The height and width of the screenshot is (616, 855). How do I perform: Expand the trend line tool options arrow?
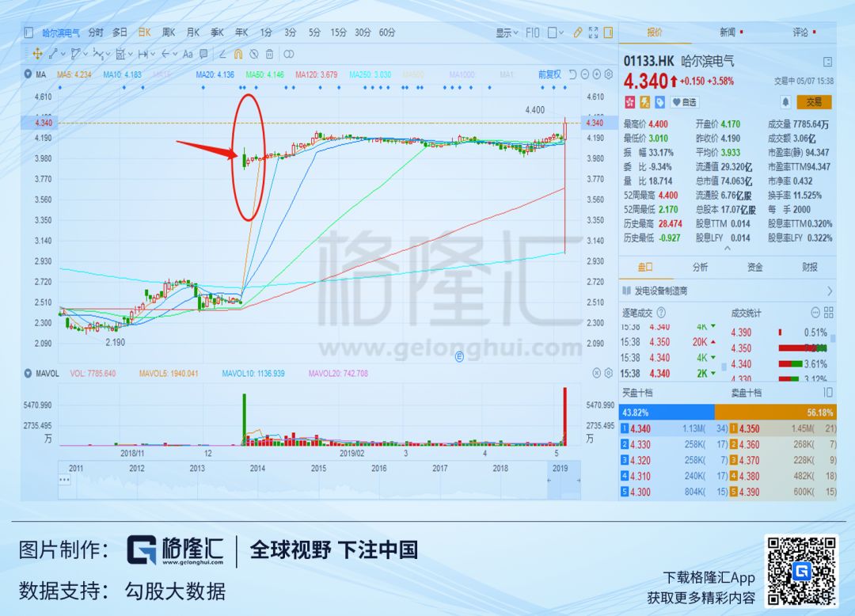[63, 53]
